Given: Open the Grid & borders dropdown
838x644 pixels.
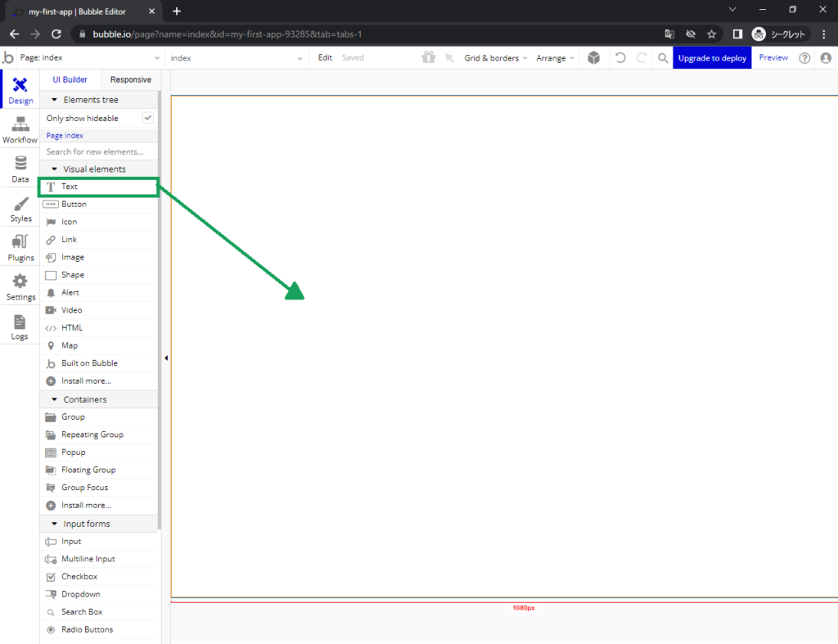Looking at the screenshot, I should point(495,58).
